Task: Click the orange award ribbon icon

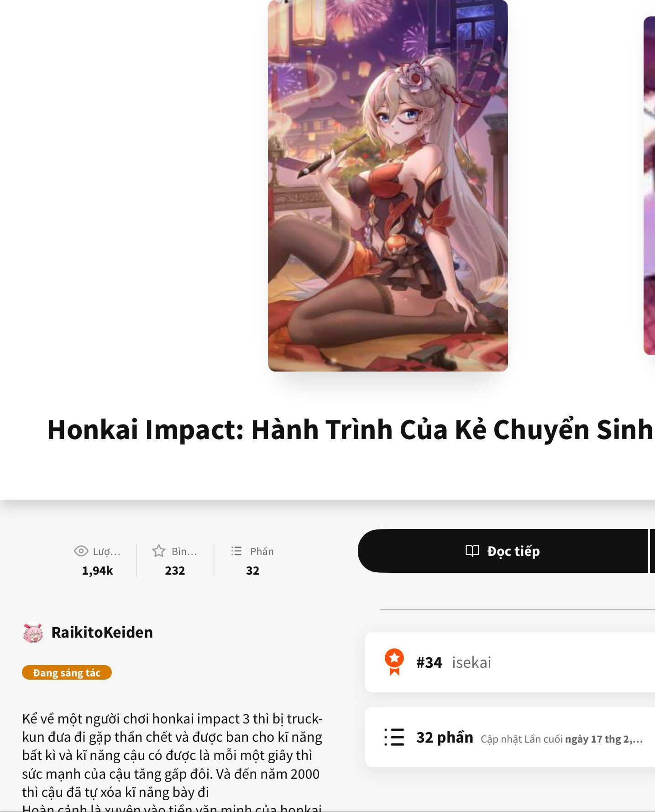Action: pyautogui.click(x=394, y=662)
